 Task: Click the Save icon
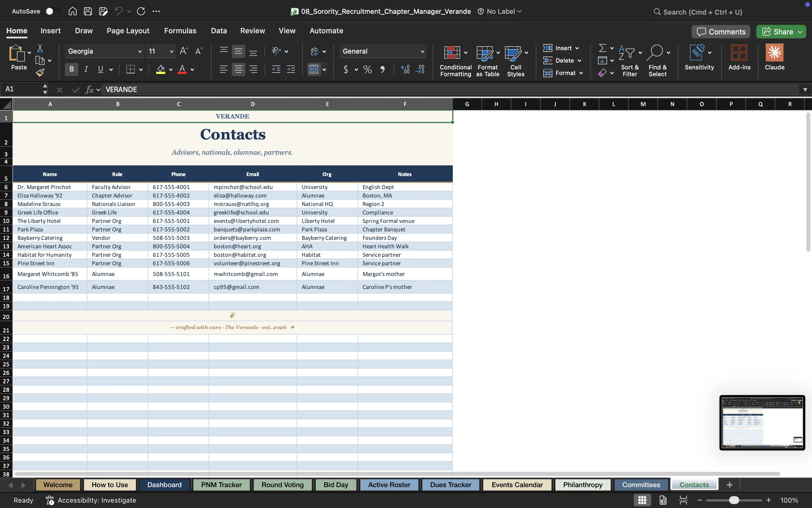(x=88, y=11)
